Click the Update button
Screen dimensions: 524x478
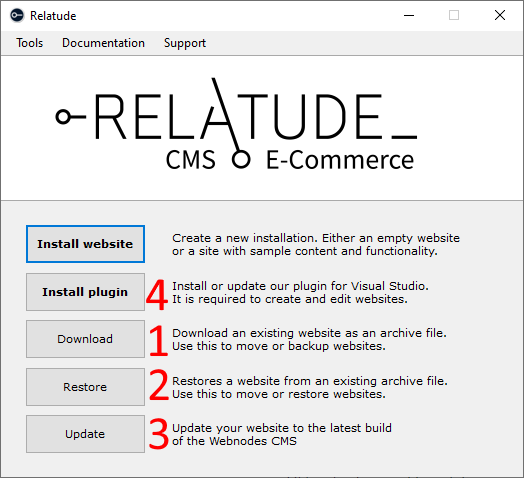coord(85,434)
